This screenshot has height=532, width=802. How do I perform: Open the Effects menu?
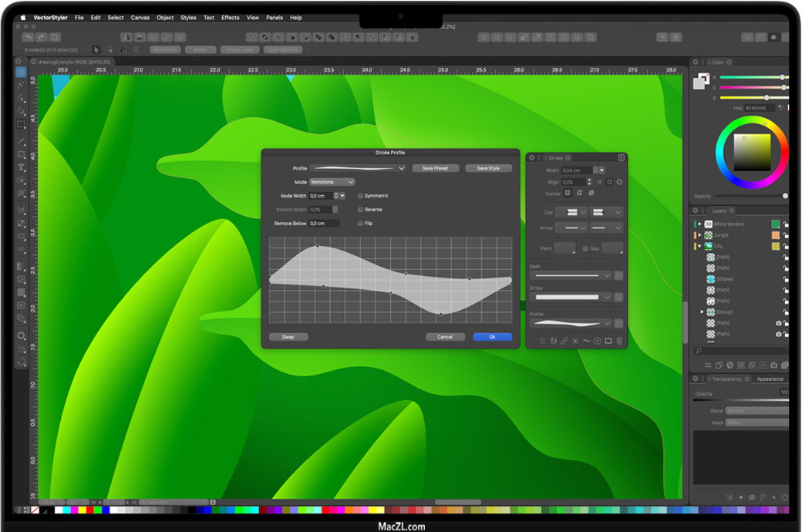coord(231,18)
